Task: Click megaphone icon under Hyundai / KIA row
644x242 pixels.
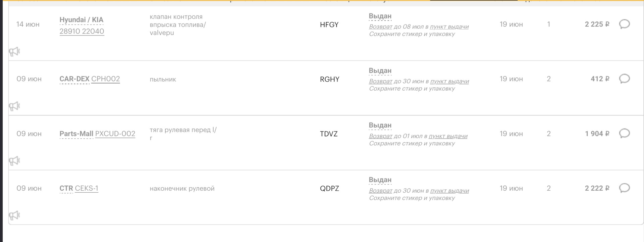Action: point(14,52)
